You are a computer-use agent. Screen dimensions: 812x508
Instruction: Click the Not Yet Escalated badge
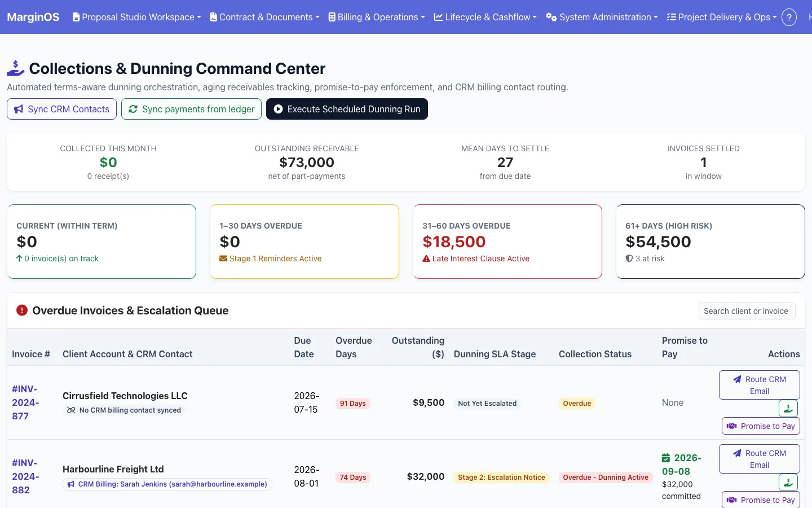click(487, 404)
